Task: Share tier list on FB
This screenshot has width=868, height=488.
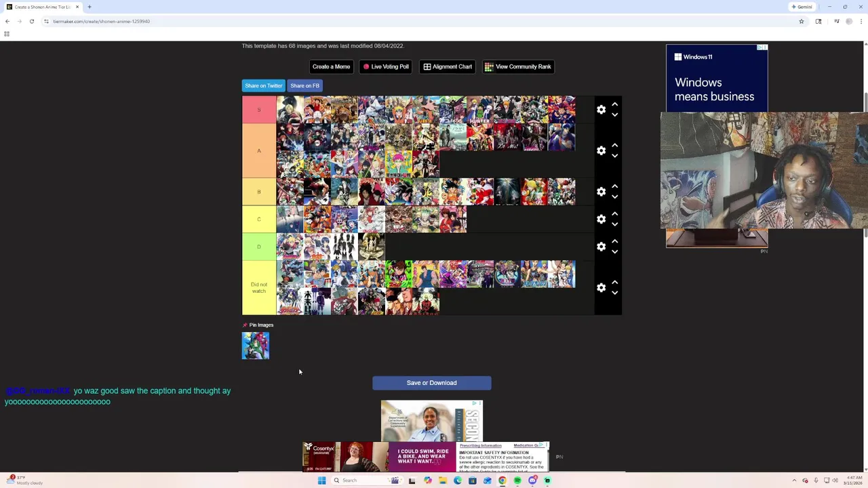Action: (304, 85)
